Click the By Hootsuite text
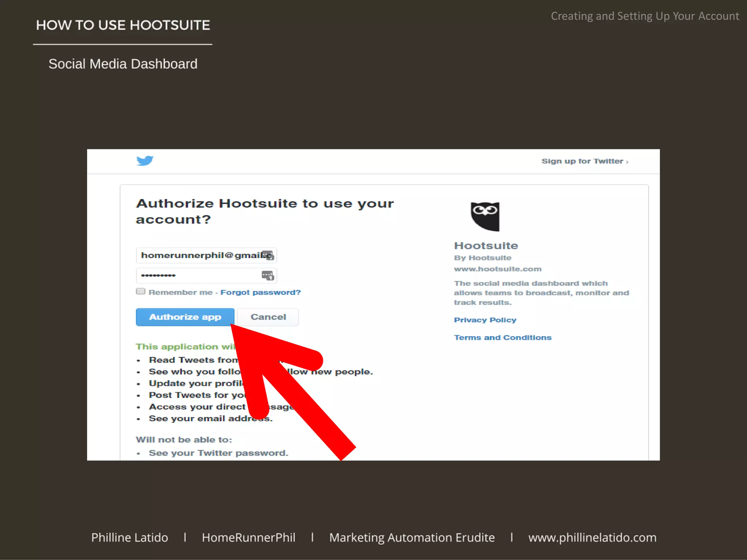 pyautogui.click(x=483, y=258)
